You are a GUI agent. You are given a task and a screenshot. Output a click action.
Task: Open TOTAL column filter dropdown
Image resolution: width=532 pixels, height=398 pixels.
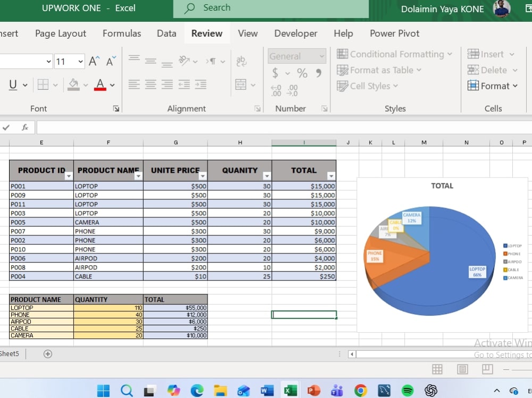click(x=331, y=176)
